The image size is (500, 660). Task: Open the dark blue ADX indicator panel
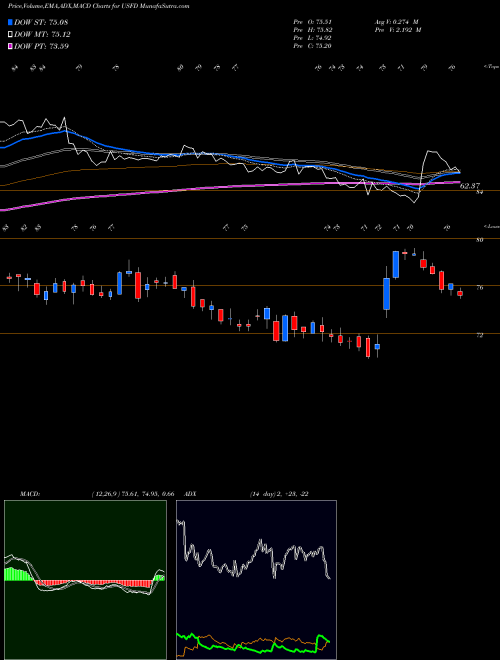click(x=256, y=580)
